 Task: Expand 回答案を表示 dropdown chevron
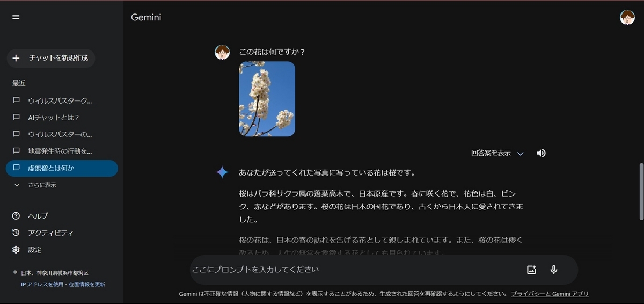(519, 154)
